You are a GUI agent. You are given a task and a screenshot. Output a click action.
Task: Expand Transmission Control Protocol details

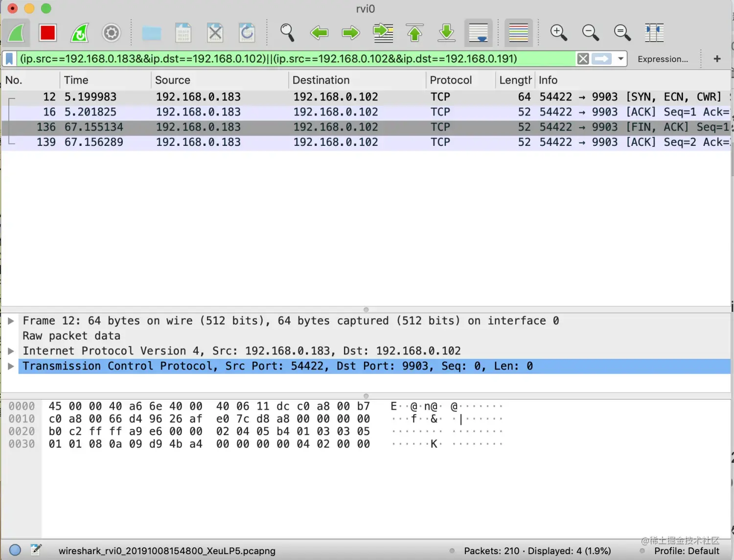click(x=11, y=366)
